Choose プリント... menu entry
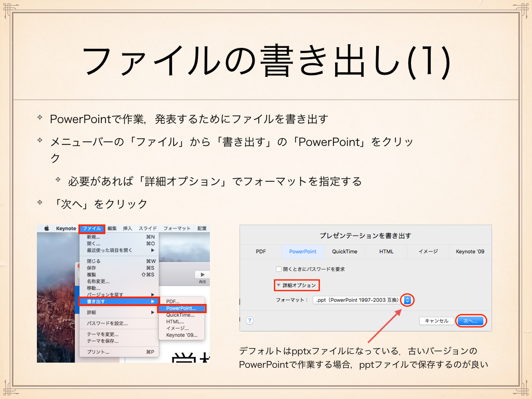 [x=119, y=352]
